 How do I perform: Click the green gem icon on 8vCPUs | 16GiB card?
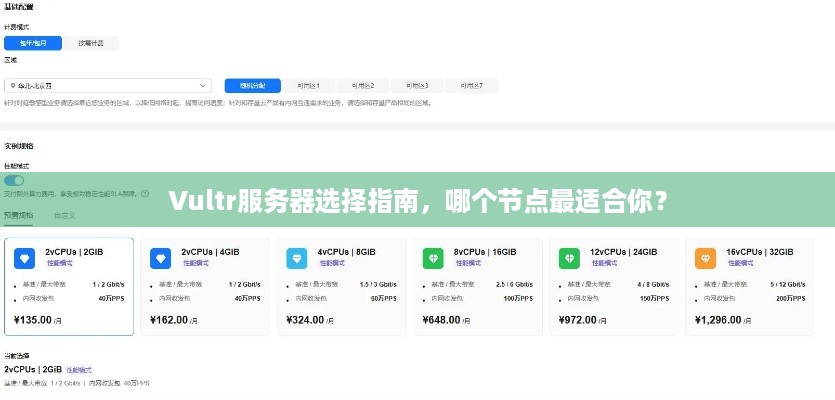[x=433, y=258]
